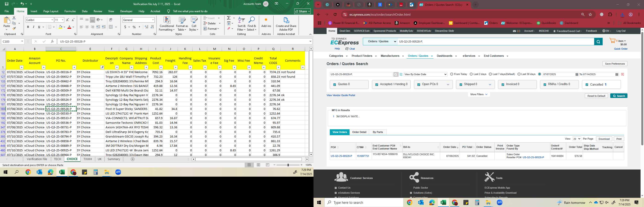
Task: Toggle the Quotes 0 checkbox
Action: point(334,85)
